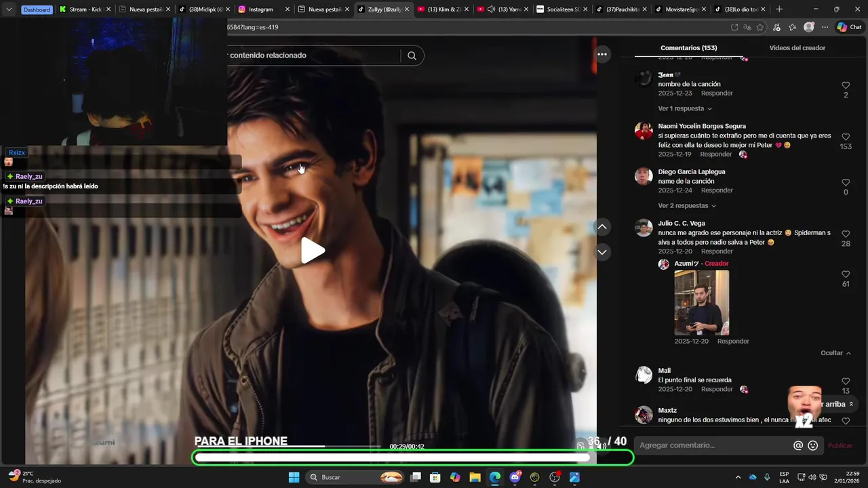Open the Copilot Chat button
Screen dimensions: 868x488
pyautogui.click(x=849, y=27)
